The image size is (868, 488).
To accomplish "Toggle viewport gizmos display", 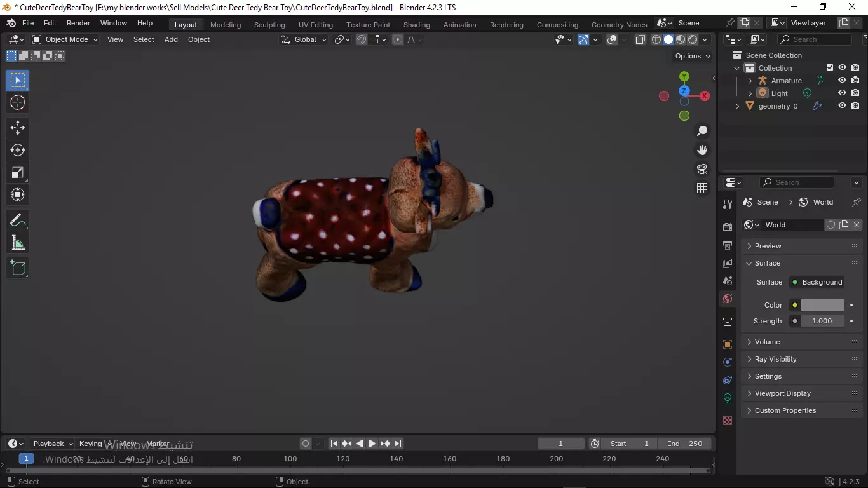I will coord(583,39).
